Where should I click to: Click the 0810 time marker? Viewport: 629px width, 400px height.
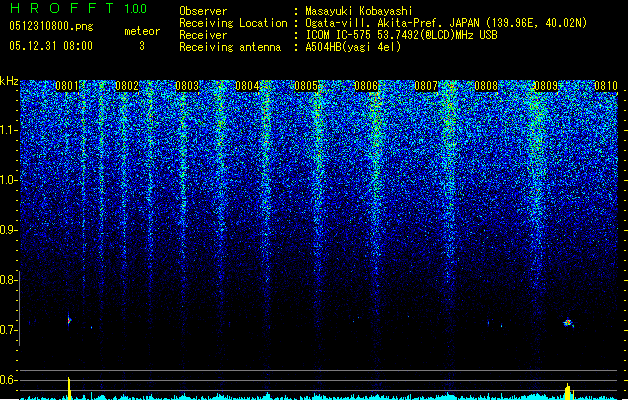[606, 86]
